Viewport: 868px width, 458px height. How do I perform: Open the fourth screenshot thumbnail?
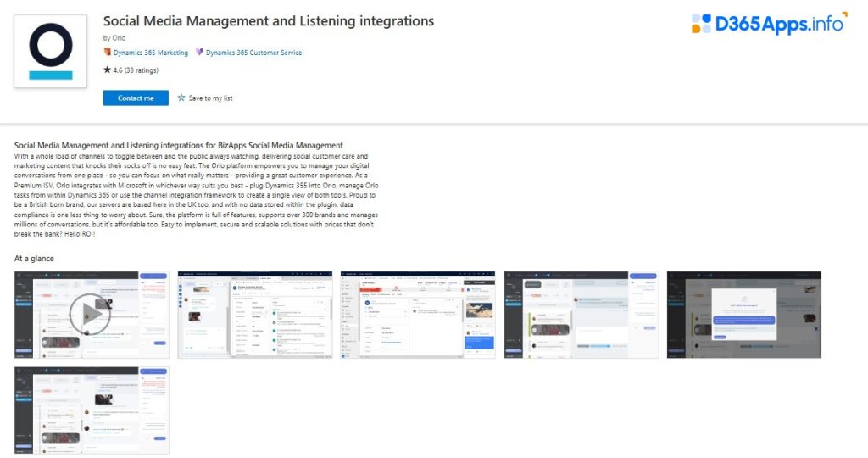coord(581,315)
